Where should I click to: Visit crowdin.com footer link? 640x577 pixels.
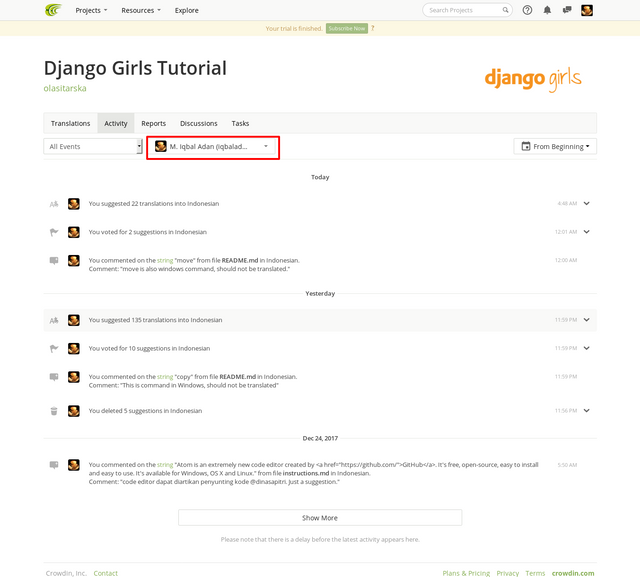pos(573,573)
